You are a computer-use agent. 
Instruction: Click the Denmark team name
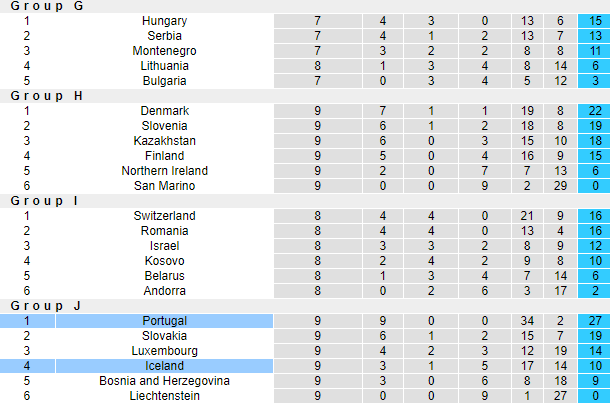164,111
